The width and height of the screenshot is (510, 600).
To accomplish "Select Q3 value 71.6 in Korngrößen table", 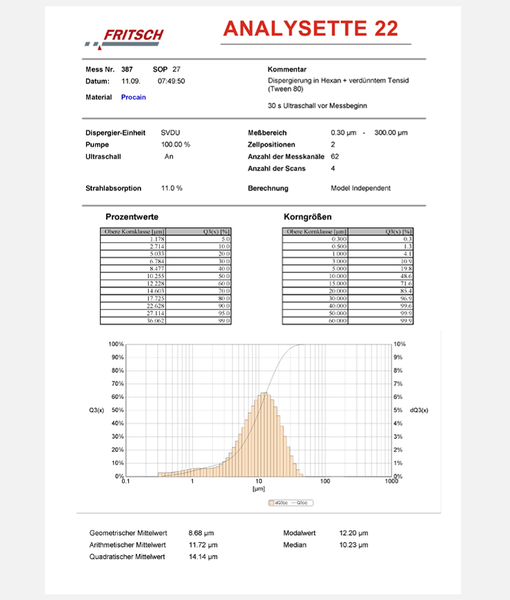I will coord(380,283).
